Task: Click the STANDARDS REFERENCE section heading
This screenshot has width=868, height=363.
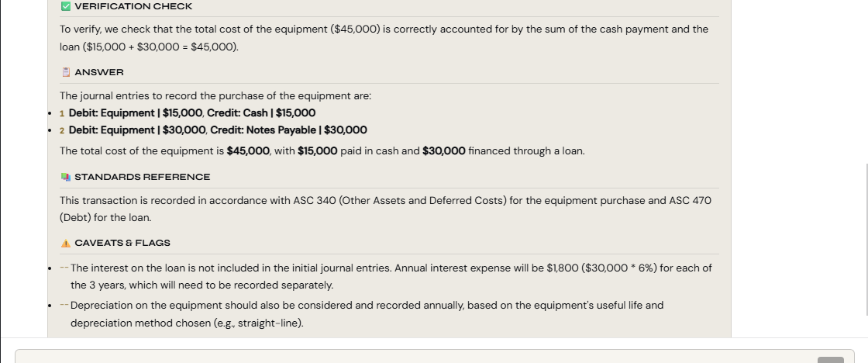Action: [x=142, y=177]
